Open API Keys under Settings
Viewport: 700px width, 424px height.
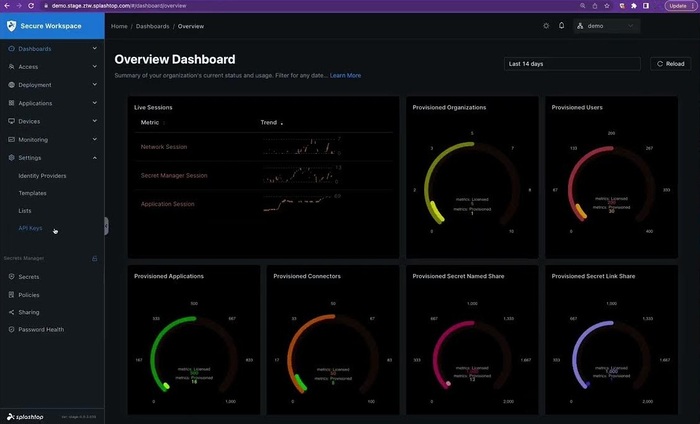point(30,228)
